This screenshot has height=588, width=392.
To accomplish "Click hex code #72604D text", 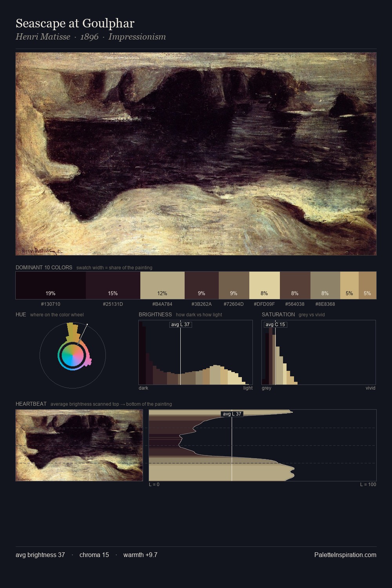I will 234,304.
